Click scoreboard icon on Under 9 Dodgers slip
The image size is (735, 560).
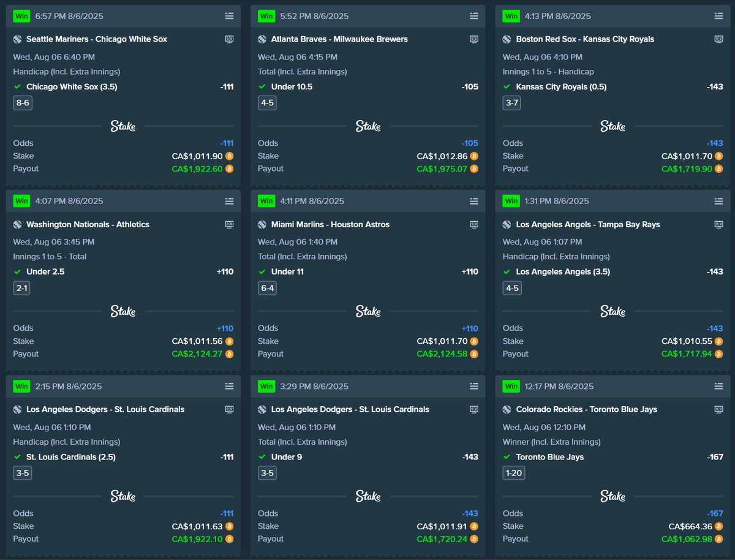tap(474, 409)
